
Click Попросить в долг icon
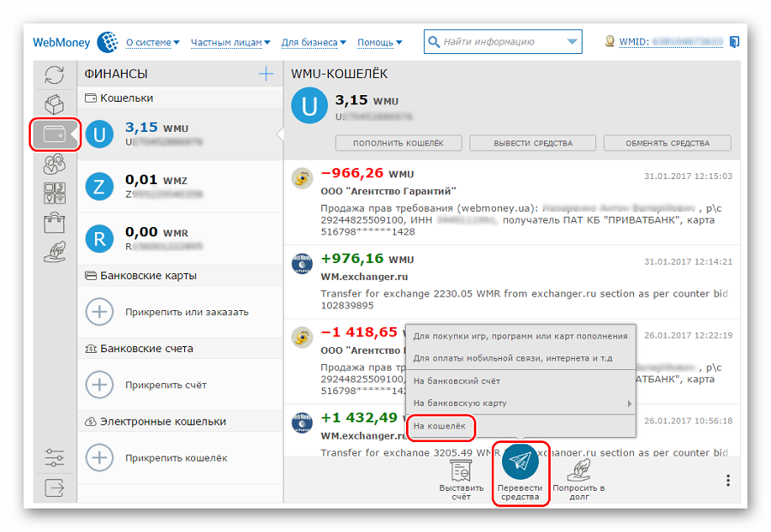tap(579, 470)
